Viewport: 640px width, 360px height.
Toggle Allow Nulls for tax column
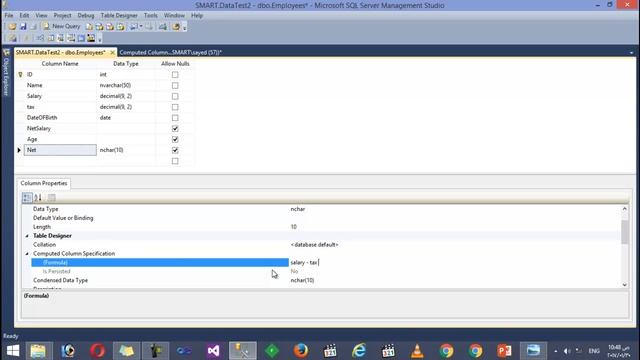tap(175, 107)
